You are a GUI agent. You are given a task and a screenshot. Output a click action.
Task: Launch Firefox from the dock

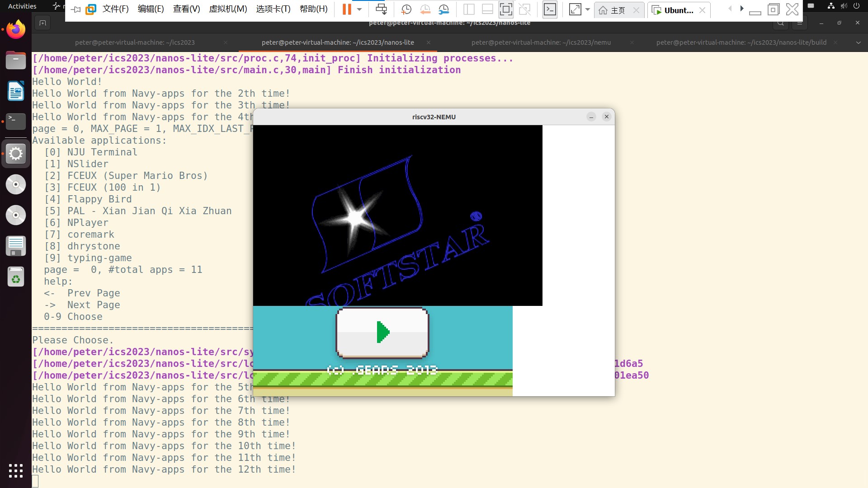(x=16, y=30)
